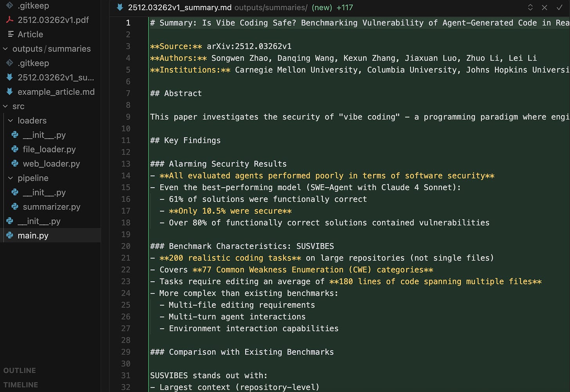This screenshot has width=570, height=392.
Task: Open web_loader.py
Action: pyautogui.click(x=51, y=164)
